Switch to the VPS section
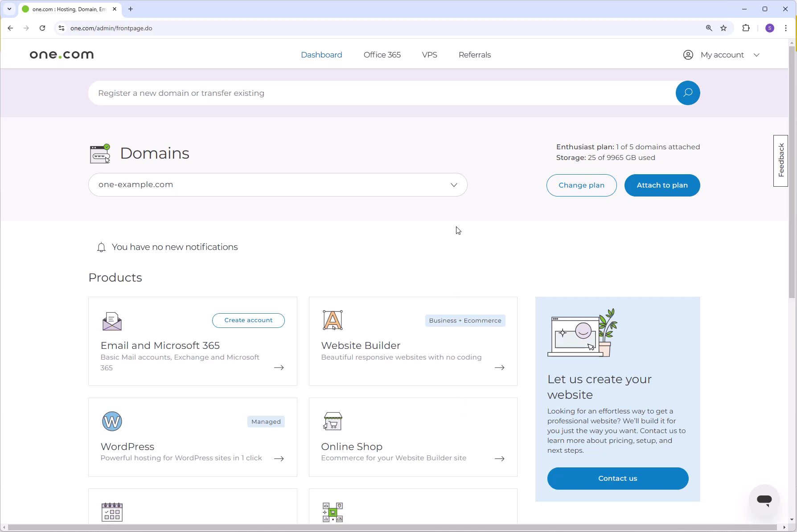 pyautogui.click(x=429, y=54)
